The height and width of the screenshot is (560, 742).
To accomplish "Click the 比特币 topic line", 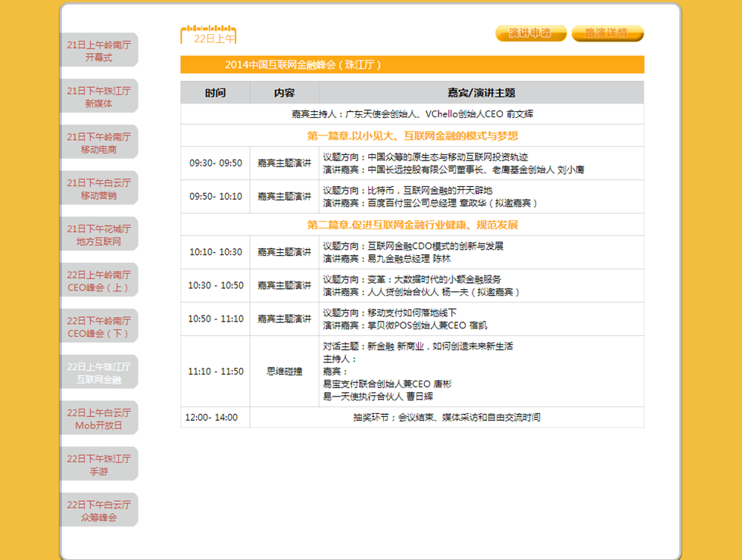I will (407, 190).
